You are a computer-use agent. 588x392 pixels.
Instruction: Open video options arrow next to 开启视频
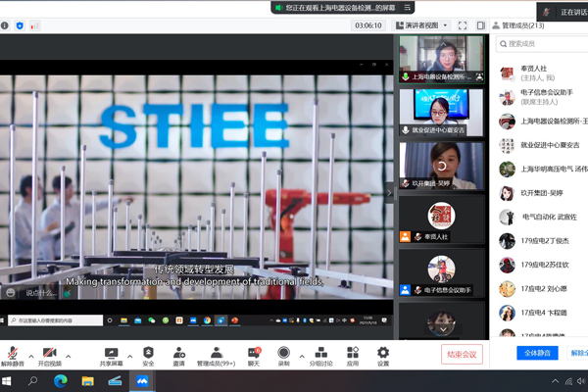(x=69, y=357)
